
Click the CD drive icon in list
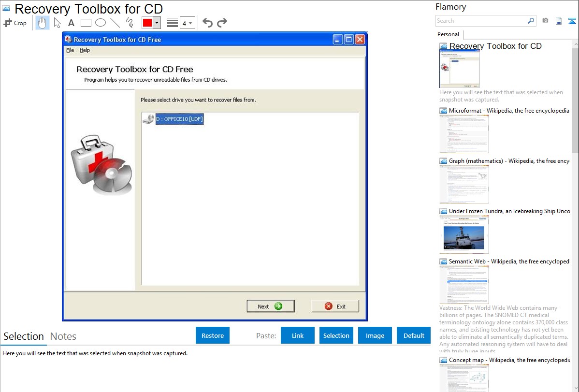click(x=148, y=119)
